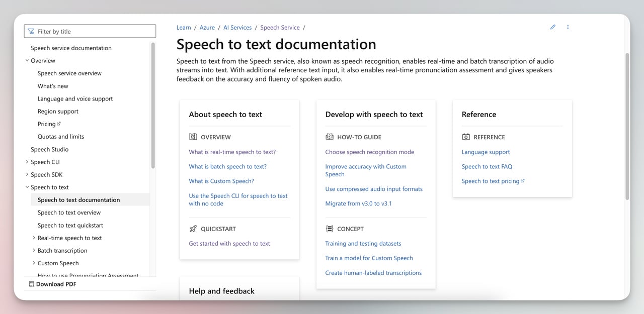Click the Pricing external link icon
The width and height of the screenshot is (644, 314).
coord(59,124)
